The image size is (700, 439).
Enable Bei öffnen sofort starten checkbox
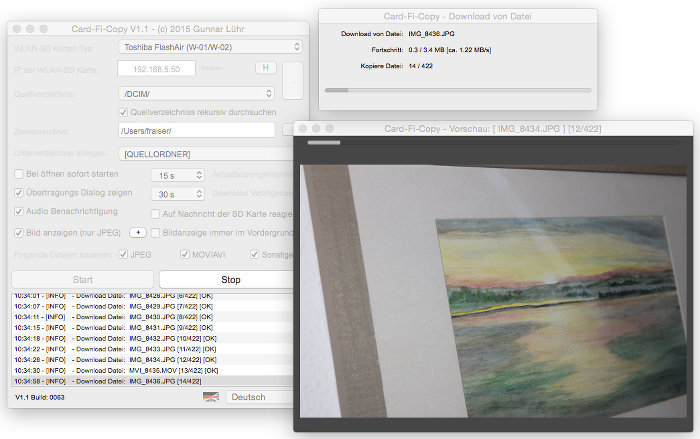click(x=19, y=174)
